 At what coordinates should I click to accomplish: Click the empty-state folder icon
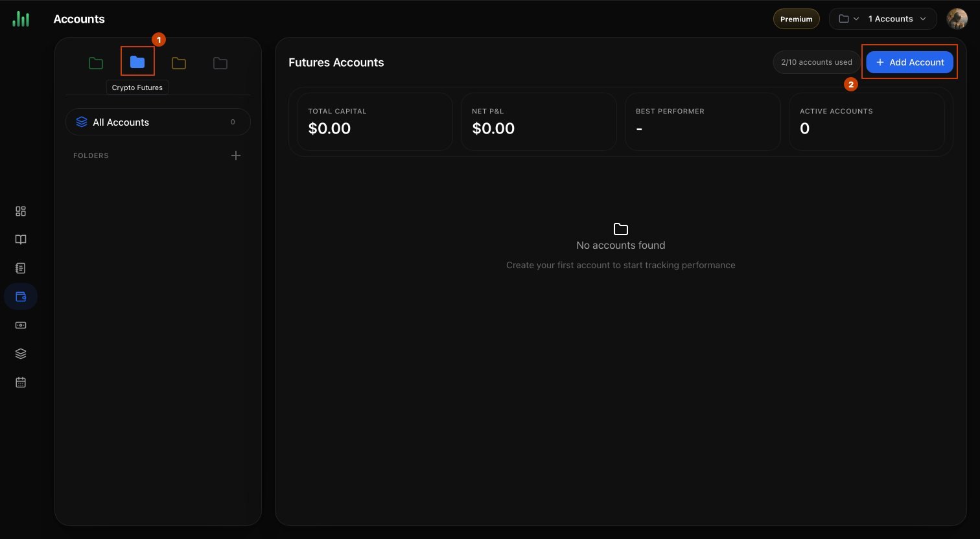pyautogui.click(x=621, y=229)
